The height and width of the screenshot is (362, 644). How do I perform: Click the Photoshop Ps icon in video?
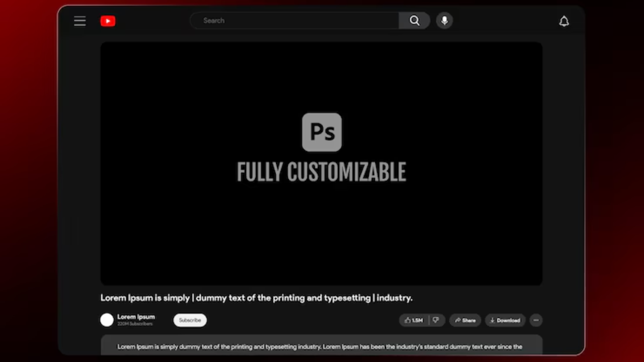point(321,132)
